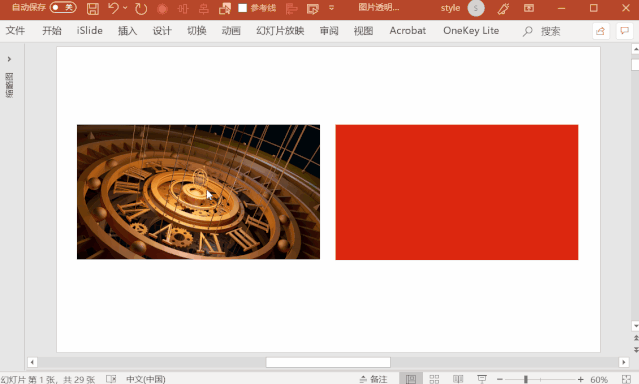Toggle the AutoSave switch

63,7
